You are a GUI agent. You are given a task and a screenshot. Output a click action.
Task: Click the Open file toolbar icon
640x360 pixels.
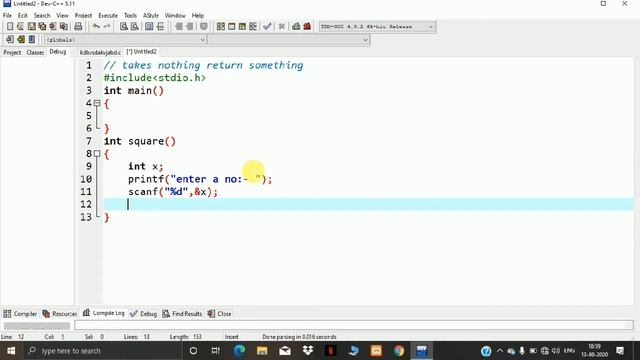point(20,27)
